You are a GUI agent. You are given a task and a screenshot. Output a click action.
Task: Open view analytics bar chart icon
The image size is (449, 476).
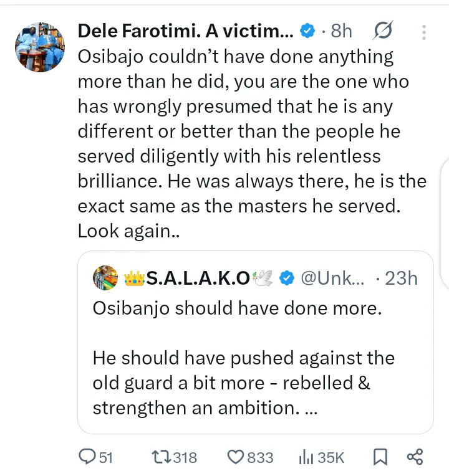[x=306, y=457]
